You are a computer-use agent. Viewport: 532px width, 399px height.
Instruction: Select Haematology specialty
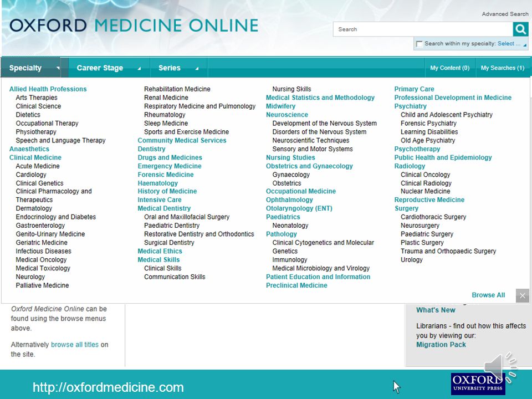click(x=157, y=183)
